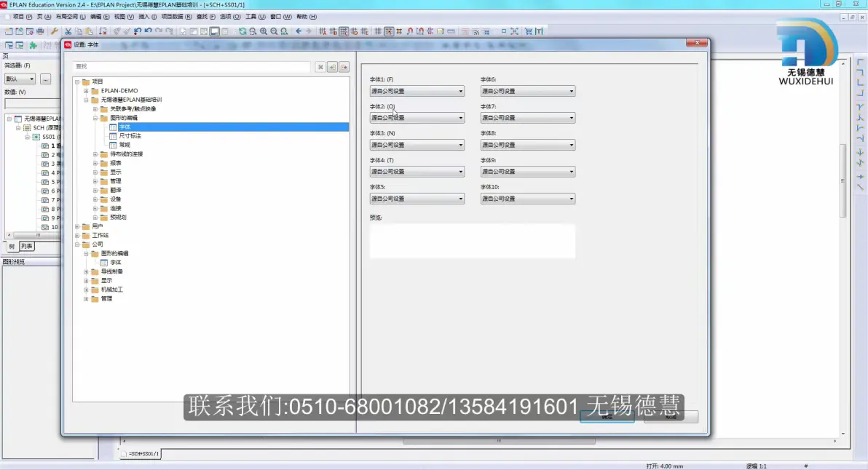Click the green Redraw refresh icon
Screen dimensions: 868x470
[x=242, y=31]
